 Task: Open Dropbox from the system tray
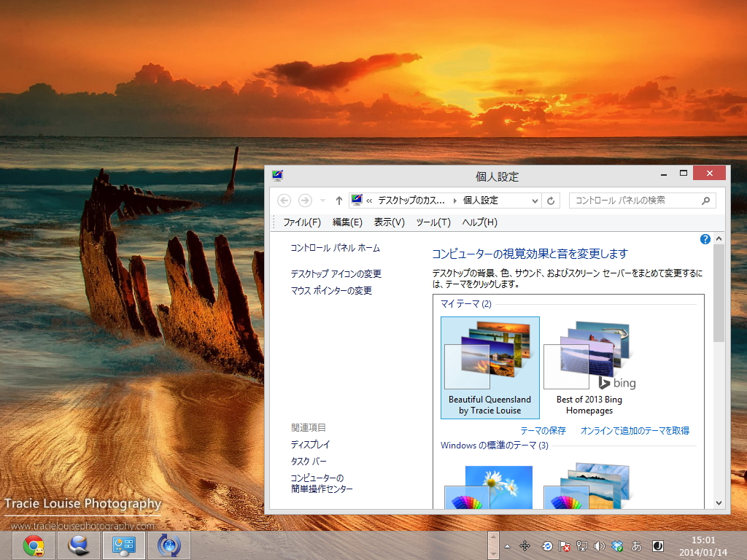617,546
